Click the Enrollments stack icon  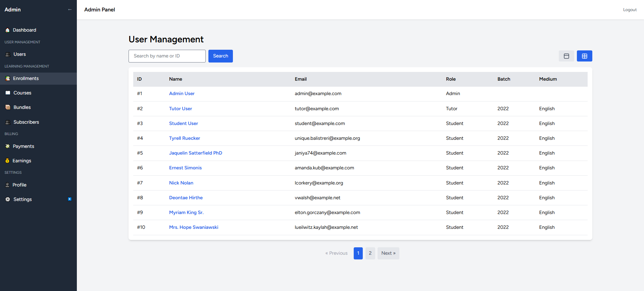(x=8, y=79)
